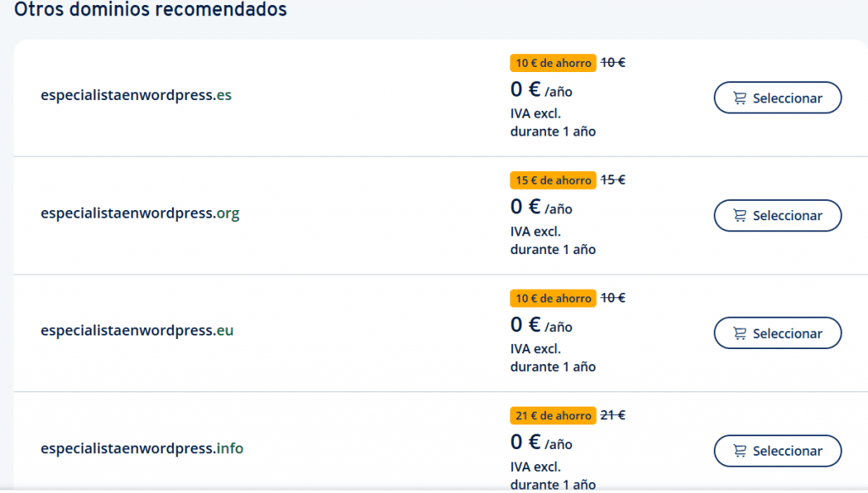The height and width of the screenshot is (493, 868).
Task: Click the 0 € /año price for .org
Action: [542, 207]
